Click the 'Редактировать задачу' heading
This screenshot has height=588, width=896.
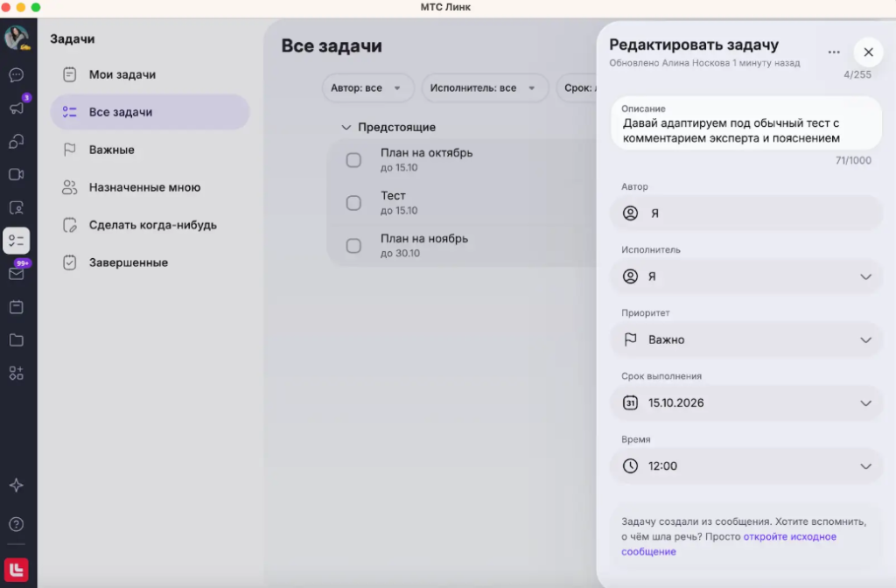(694, 45)
